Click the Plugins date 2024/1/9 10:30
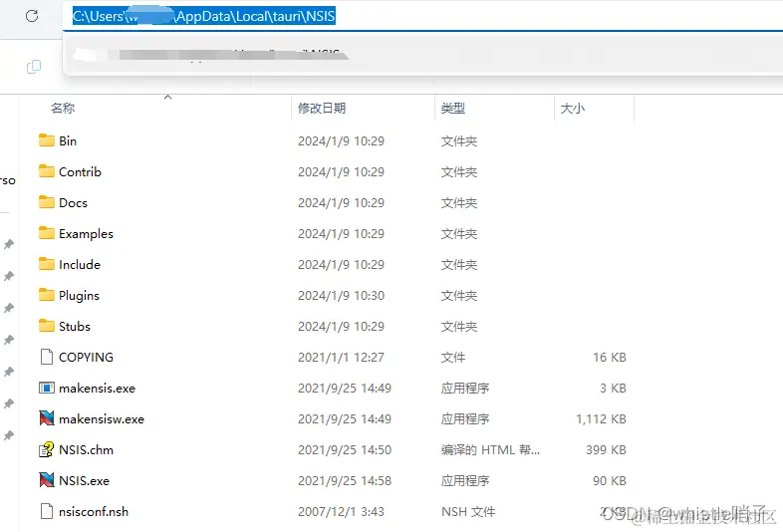This screenshot has height=532, width=783. tap(341, 296)
